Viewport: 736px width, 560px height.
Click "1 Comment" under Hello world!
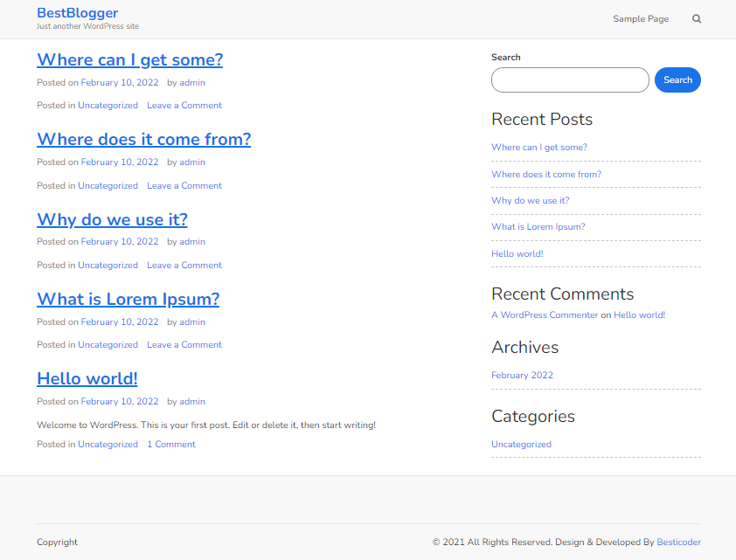[171, 444]
